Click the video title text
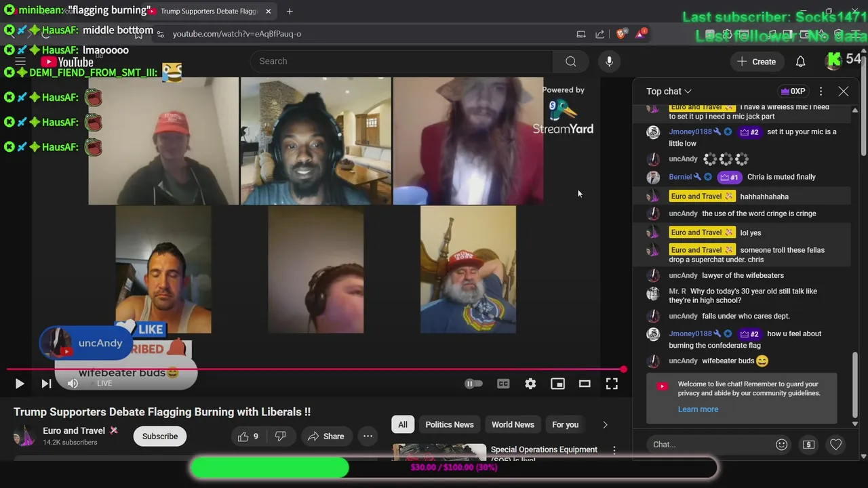Image resolution: width=868 pixels, height=488 pixels. click(162, 412)
